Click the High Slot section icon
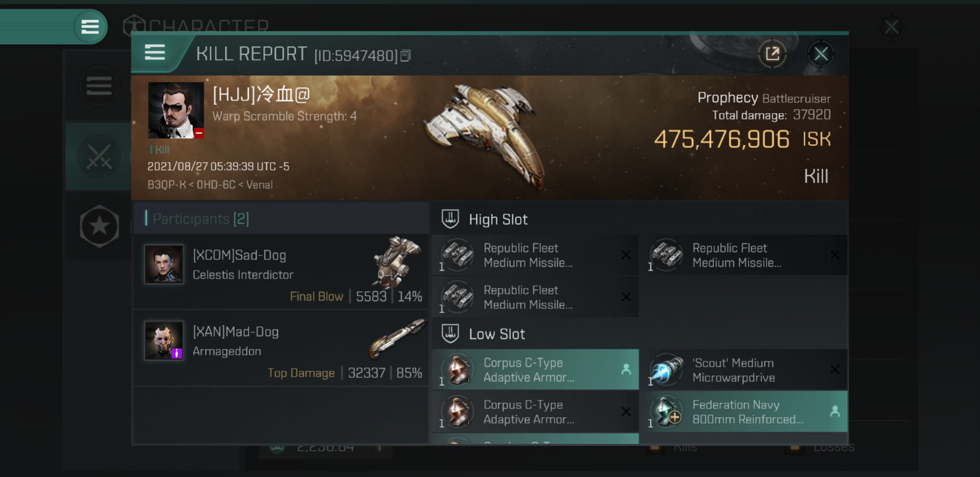The height and width of the screenshot is (477, 980). (x=450, y=219)
